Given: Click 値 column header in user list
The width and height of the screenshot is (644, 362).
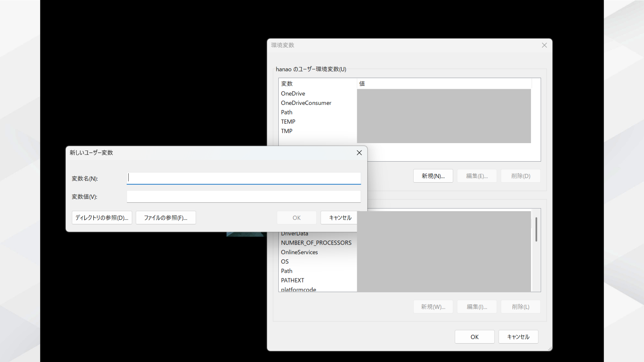Looking at the screenshot, I should coord(444,83).
